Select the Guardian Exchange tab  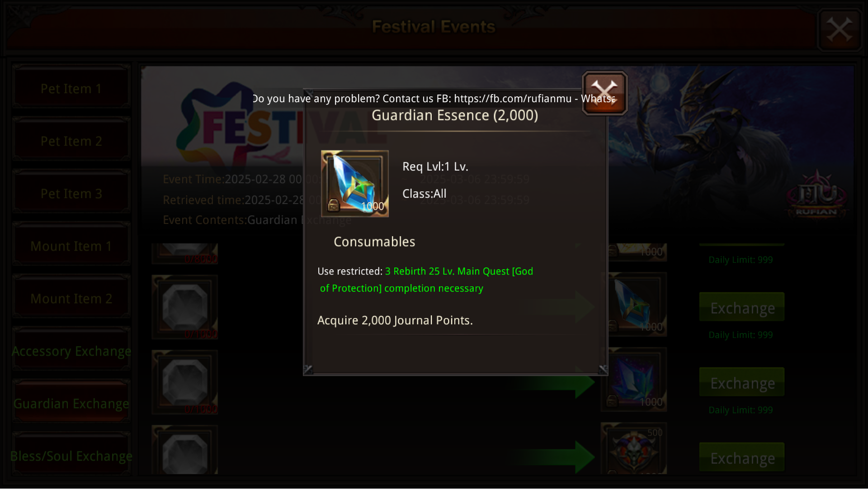[x=71, y=404]
